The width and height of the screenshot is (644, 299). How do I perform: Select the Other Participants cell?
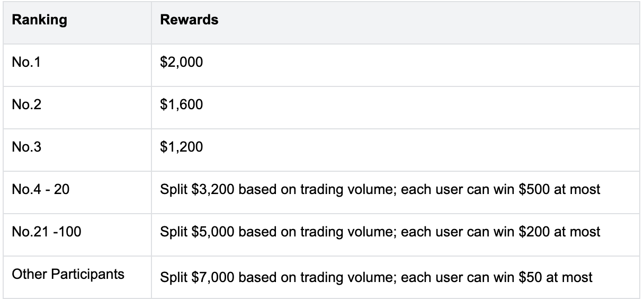coord(68,274)
